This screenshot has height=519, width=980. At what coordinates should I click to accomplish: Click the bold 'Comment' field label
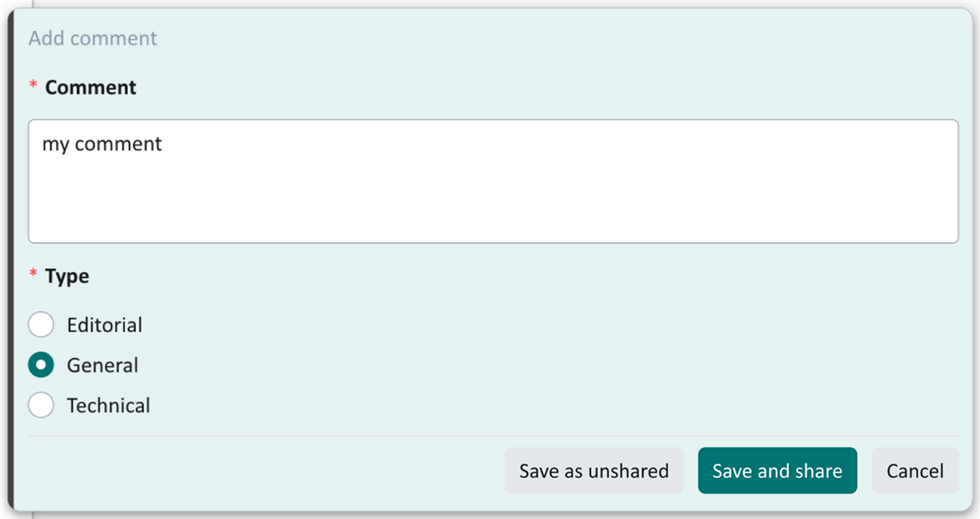click(x=90, y=88)
